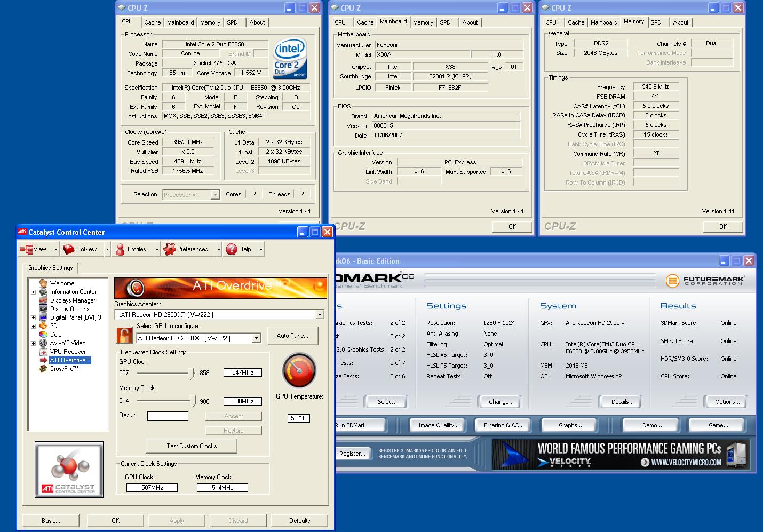This screenshot has width=763, height=532.
Task: Click OK in Catalyst Control Center
Action: coord(115,521)
